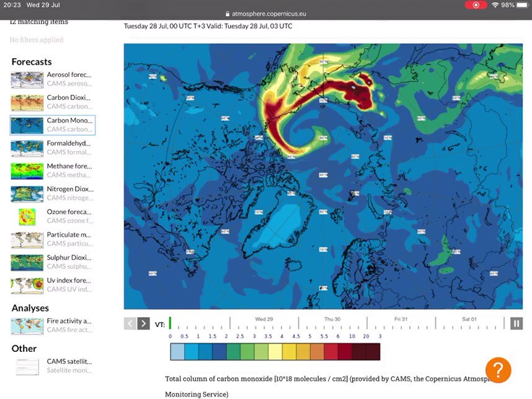532x399 pixels.
Task: Click the 'Nitrogen Diox...' title link
Action: (x=70, y=189)
